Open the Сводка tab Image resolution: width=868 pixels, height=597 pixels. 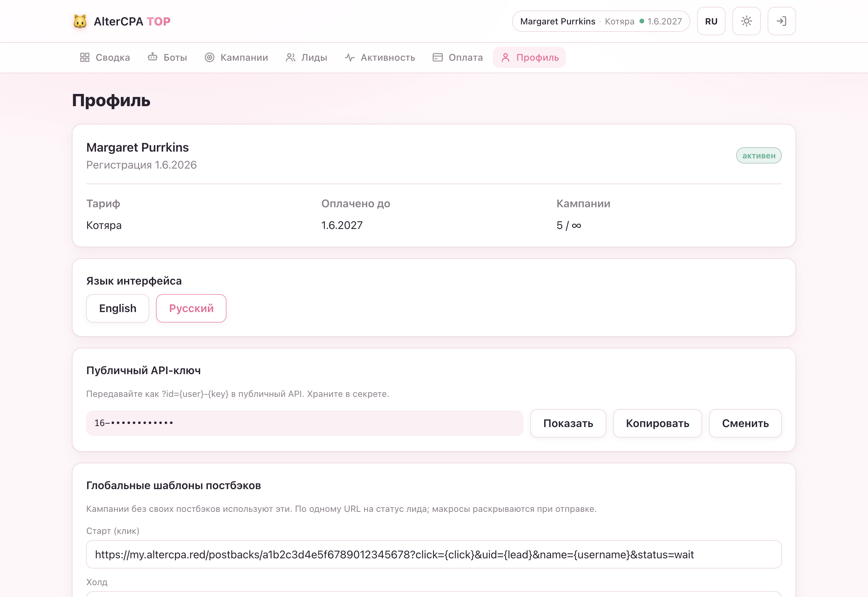(x=105, y=57)
